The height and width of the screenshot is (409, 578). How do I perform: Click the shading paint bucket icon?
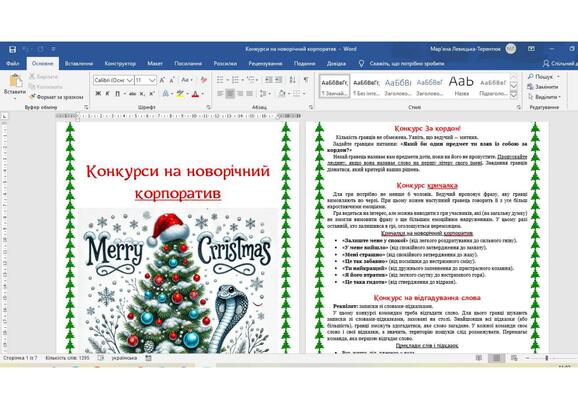tap(282, 94)
